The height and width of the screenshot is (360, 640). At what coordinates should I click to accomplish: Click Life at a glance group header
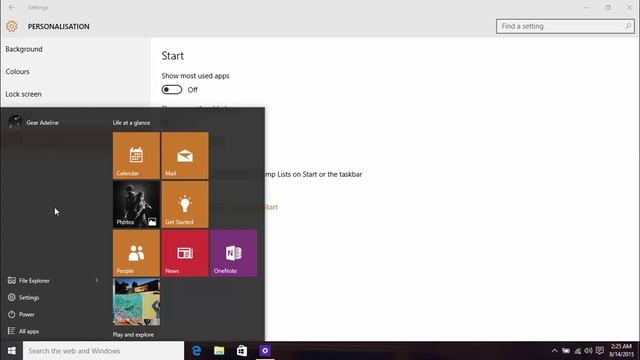[131, 122]
